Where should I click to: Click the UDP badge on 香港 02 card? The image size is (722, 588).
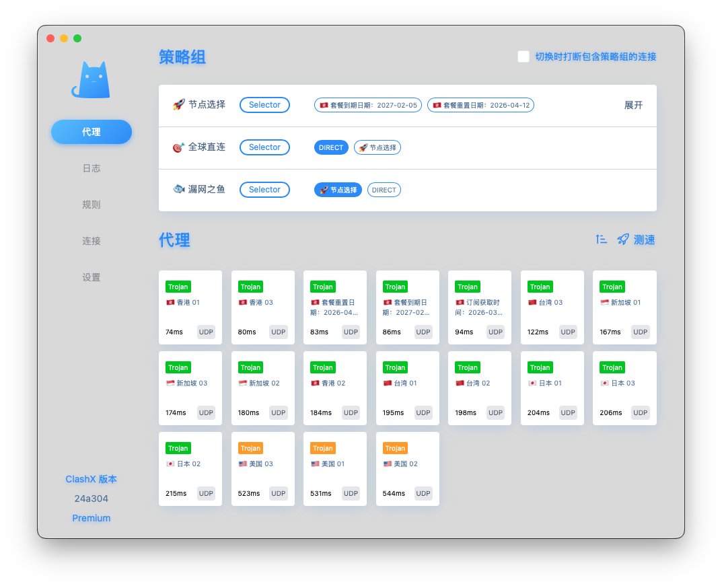pyautogui.click(x=351, y=413)
